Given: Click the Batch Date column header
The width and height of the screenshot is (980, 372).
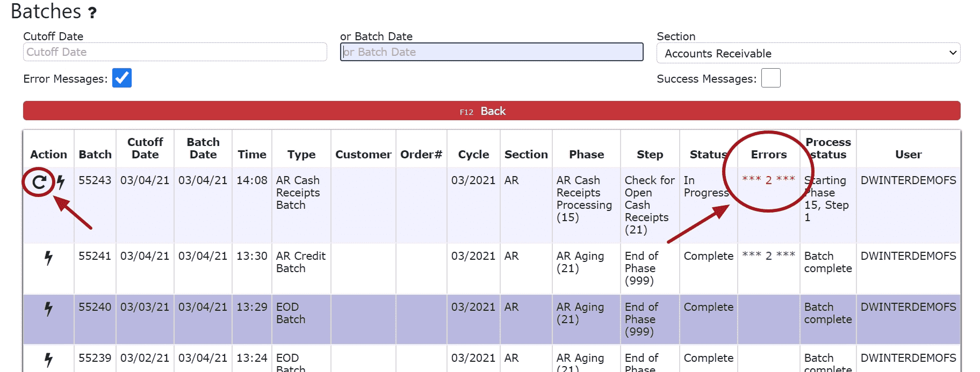Looking at the screenshot, I should [x=203, y=148].
